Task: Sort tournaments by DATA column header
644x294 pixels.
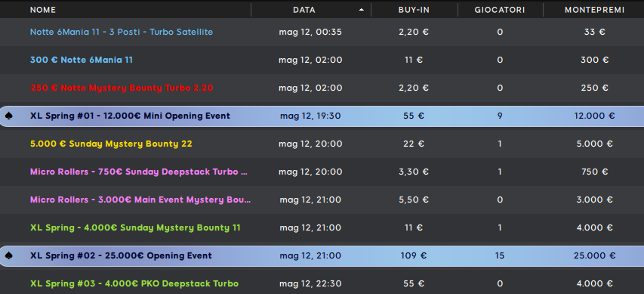Action: coord(304,10)
